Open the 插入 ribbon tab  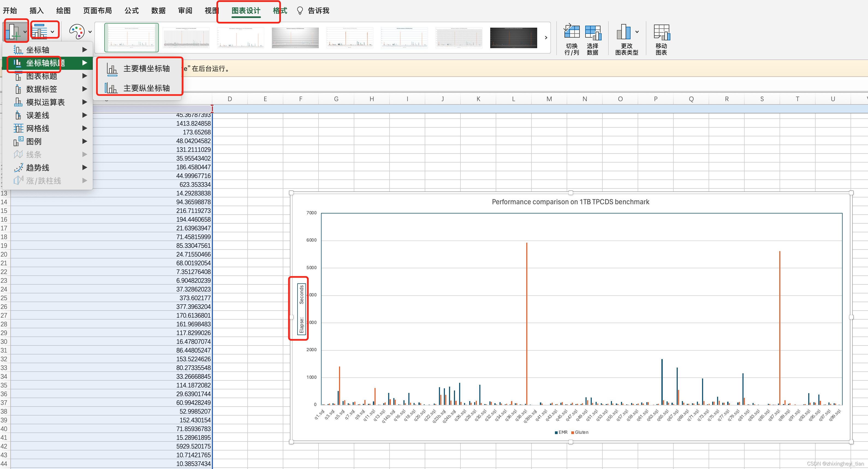(x=36, y=11)
